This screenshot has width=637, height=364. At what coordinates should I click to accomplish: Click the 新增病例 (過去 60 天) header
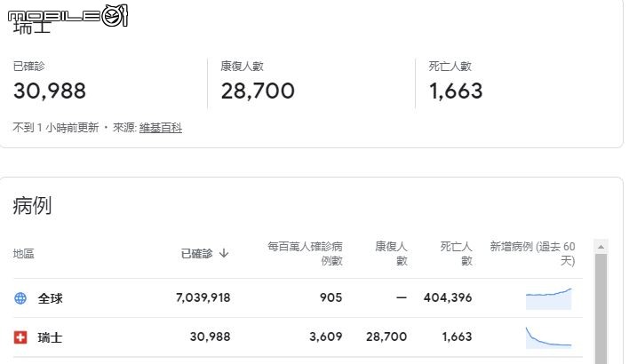pyautogui.click(x=532, y=254)
